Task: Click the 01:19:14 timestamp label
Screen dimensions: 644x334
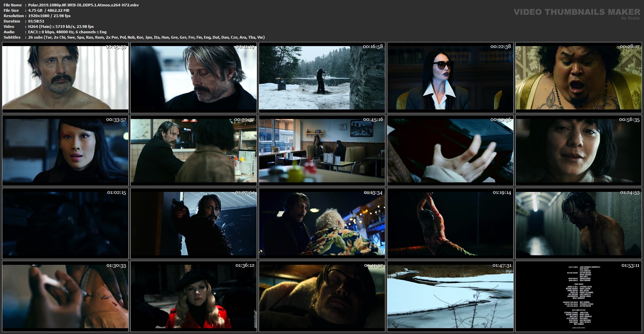Action: point(502,193)
